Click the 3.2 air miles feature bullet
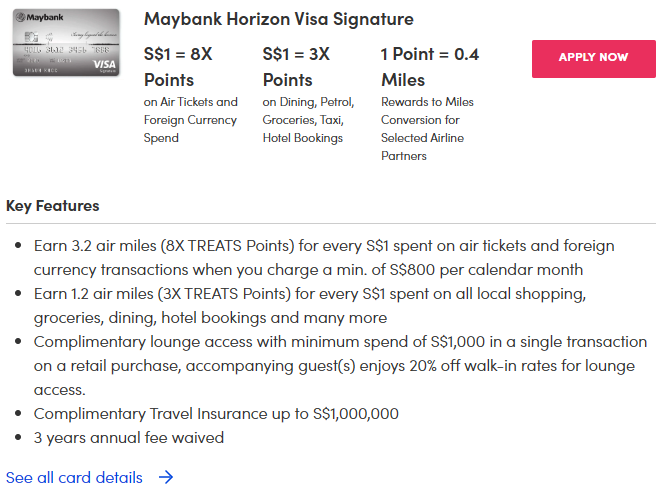This screenshot has height=493, width=656. pos(324,257)
